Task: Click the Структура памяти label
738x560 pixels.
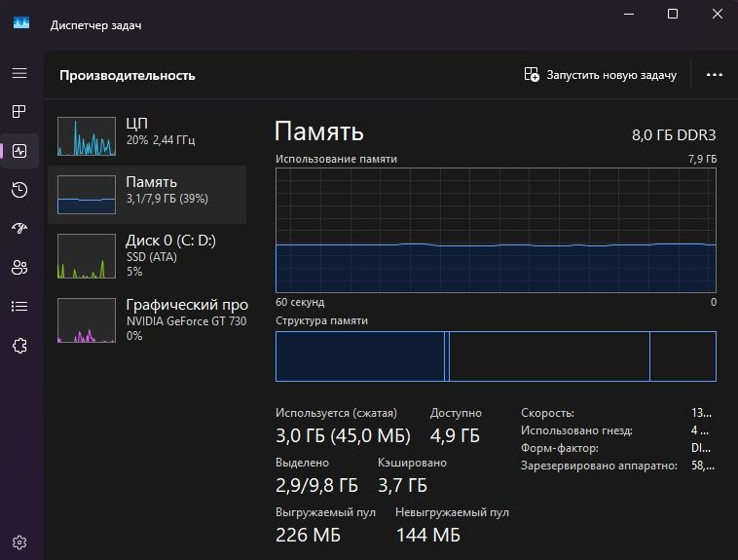Action: click(321, 320)
